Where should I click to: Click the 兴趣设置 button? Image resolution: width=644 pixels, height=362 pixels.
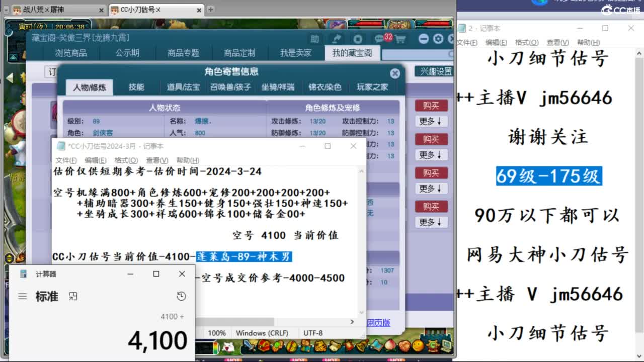click(434, 71)
